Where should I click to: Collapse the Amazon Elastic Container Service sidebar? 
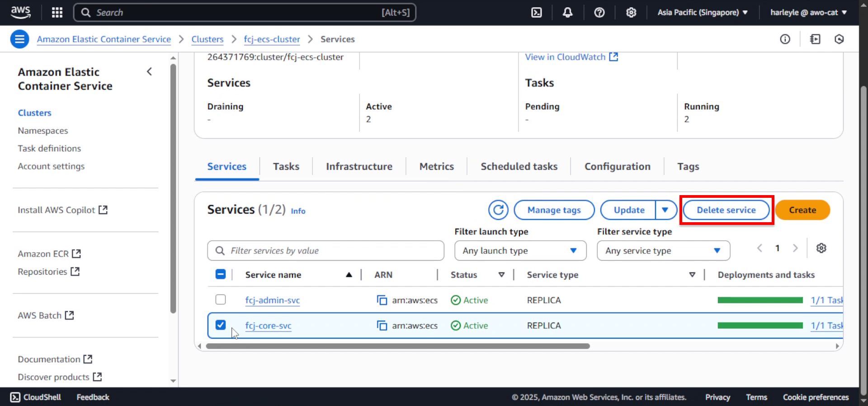click(149, 72)
